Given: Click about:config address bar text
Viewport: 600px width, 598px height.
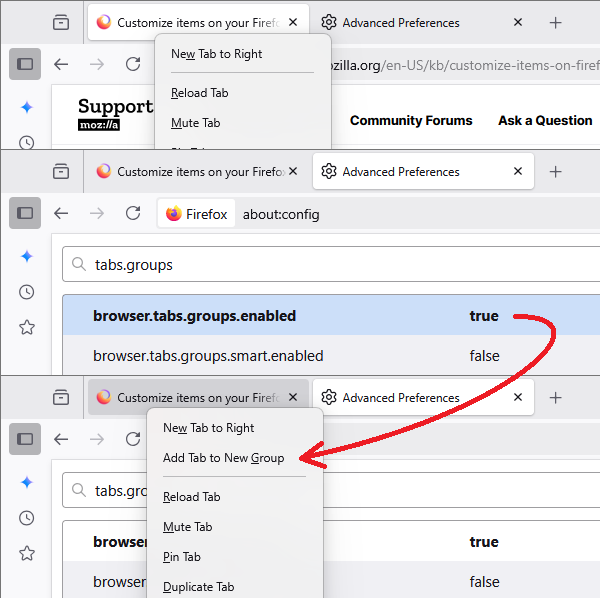Looking at the screenshot, I should point(281,214).
